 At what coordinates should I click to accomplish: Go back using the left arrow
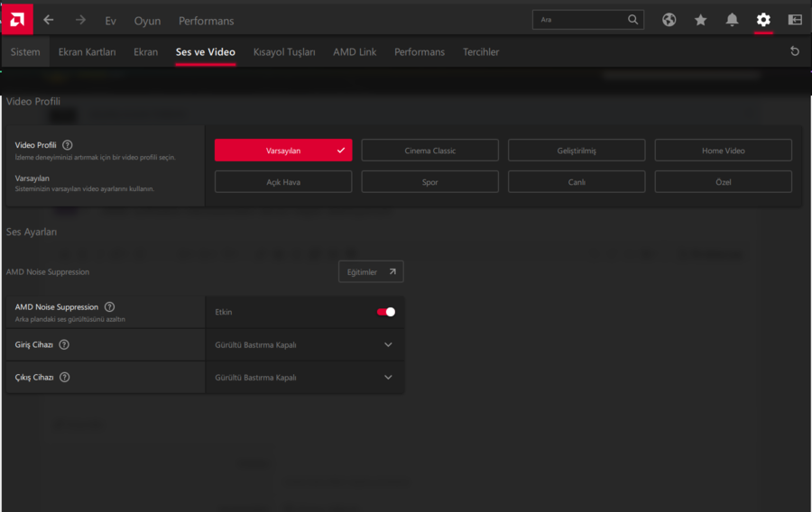click(x=49, y=20)
